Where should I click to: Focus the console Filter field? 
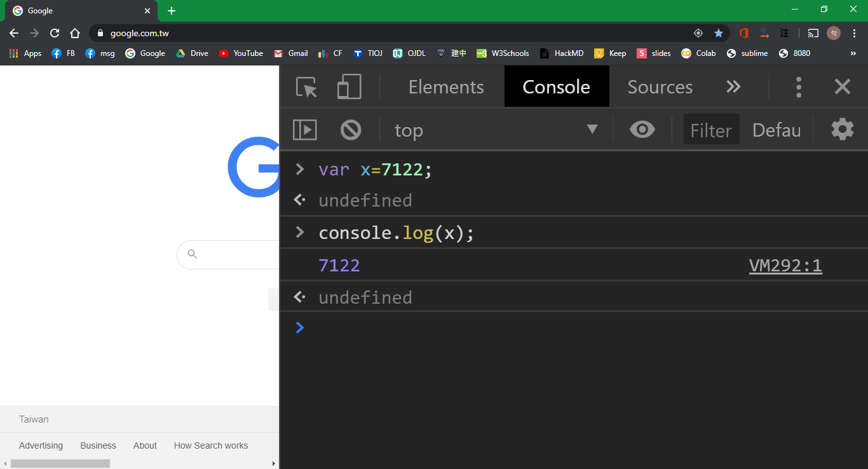(x=711, y=130)
